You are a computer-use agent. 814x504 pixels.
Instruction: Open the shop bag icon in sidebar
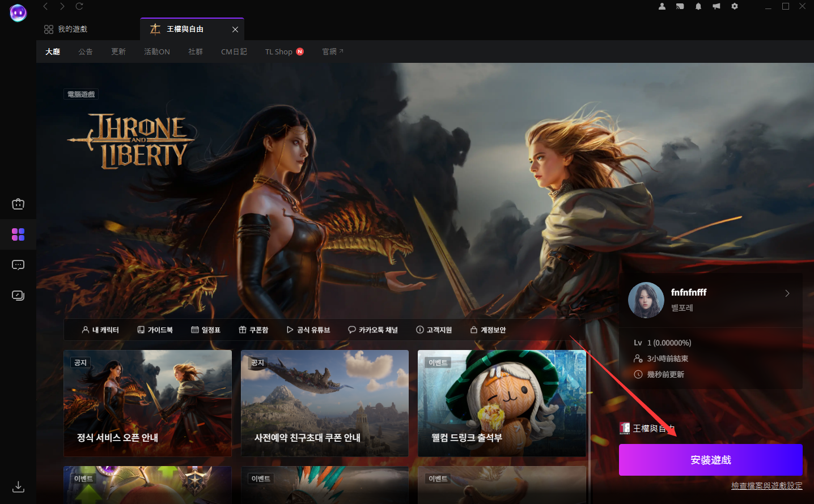tap(18, 204)
